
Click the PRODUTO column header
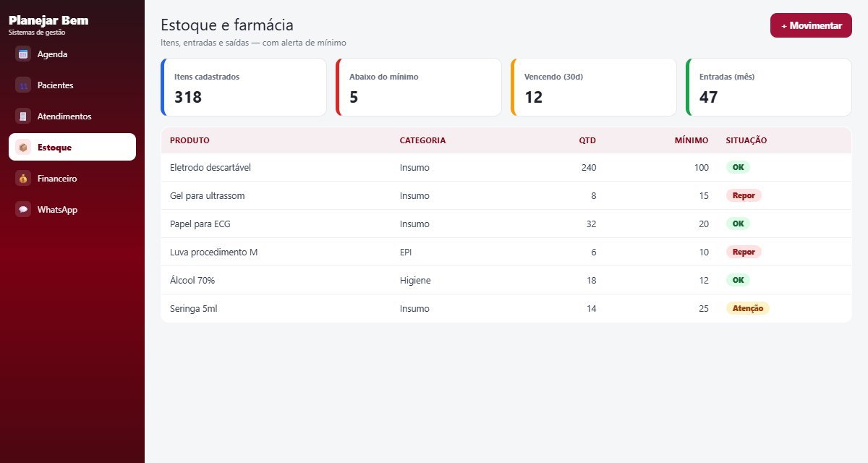(x=190, y=140)
